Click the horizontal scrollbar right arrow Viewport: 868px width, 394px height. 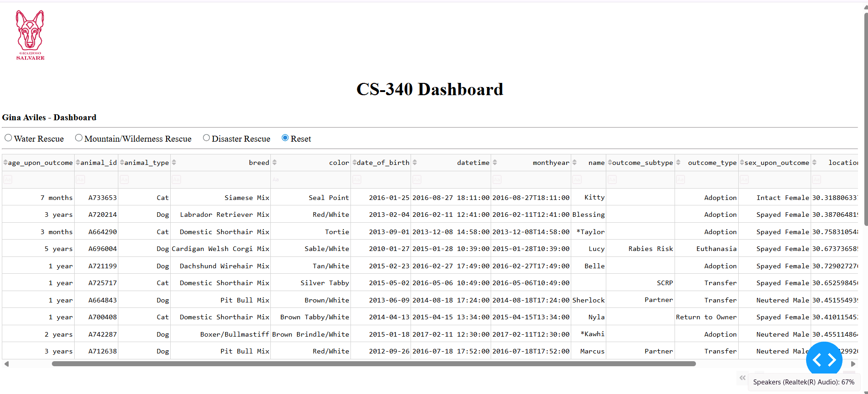[853, 364]
